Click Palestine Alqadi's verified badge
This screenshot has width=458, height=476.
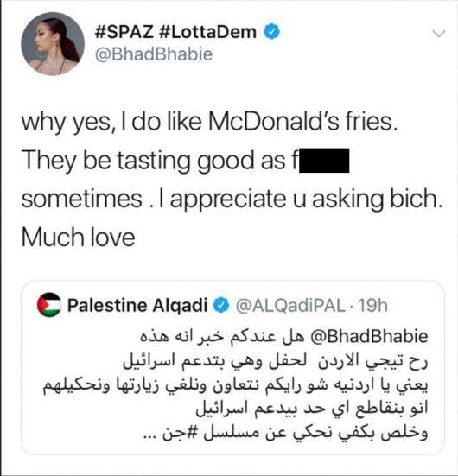[x=221, y=306]
